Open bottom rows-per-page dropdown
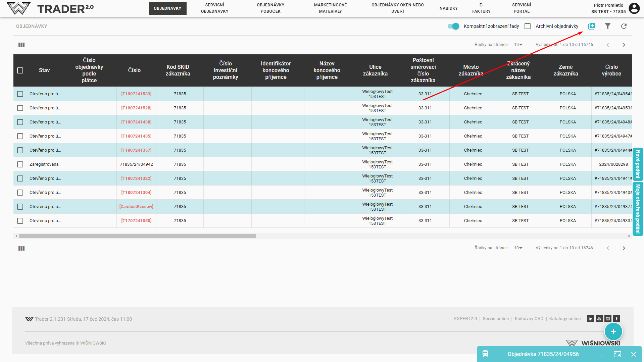Viewport: 644px width, 362px height. (518, 248)
